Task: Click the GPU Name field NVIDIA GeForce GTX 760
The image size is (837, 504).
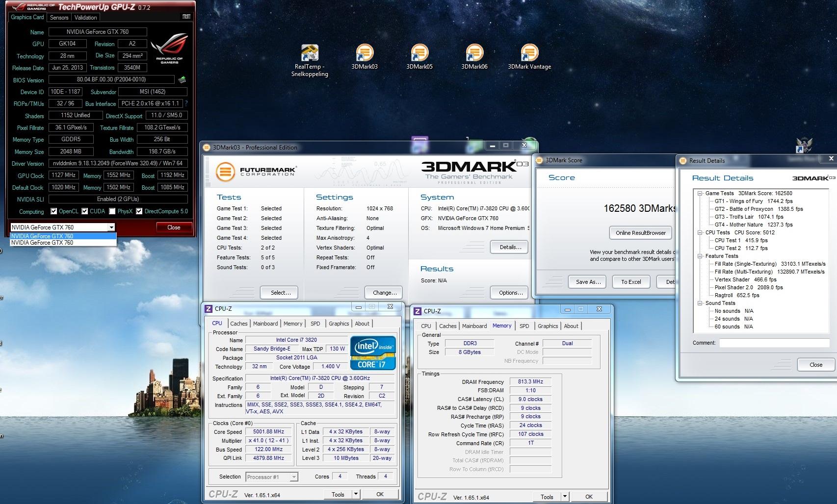Action: click(97, 32)
